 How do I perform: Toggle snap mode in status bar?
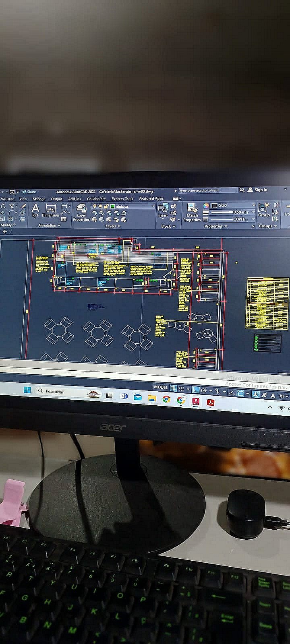click(182, 388)
